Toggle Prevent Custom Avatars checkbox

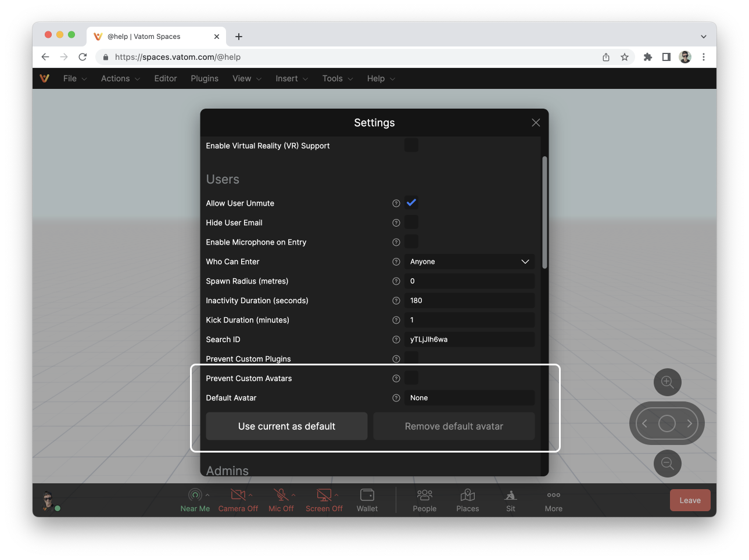pos(411,378)
